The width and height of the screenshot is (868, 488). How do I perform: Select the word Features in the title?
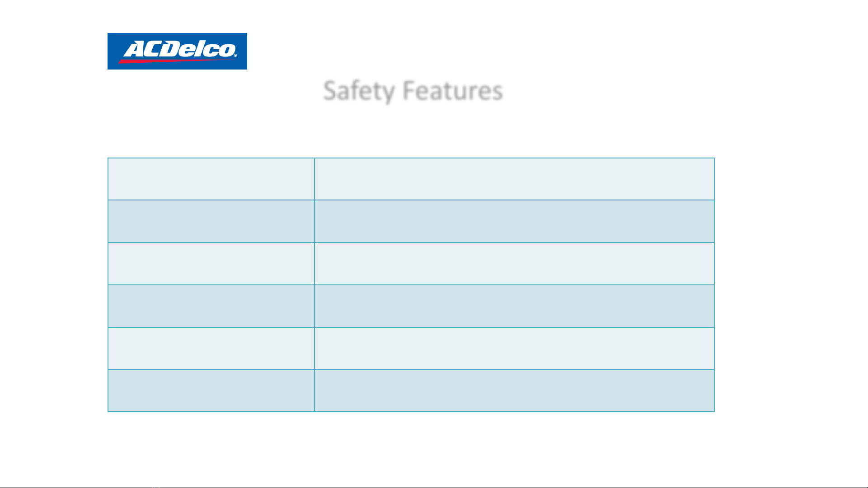pyautogui.click(x=452, y=90)
